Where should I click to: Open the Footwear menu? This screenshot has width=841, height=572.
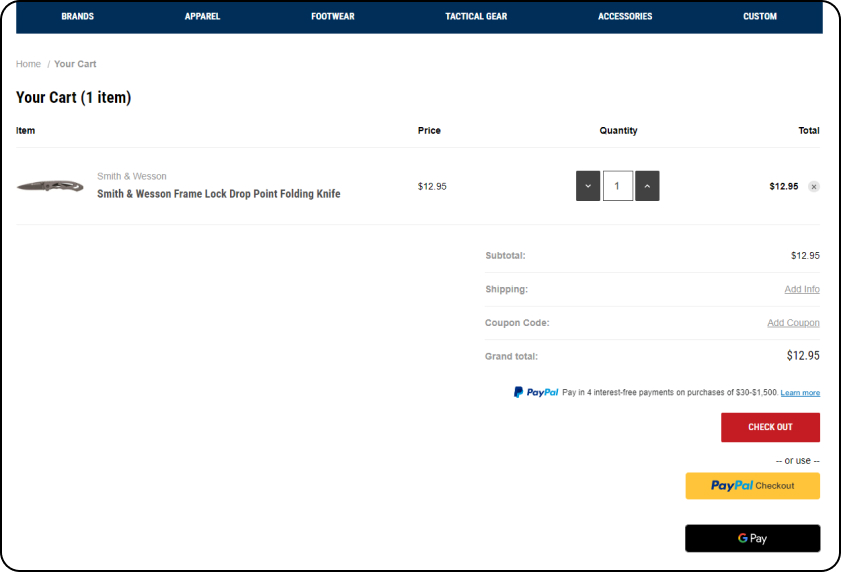click(x=333, y=17)
